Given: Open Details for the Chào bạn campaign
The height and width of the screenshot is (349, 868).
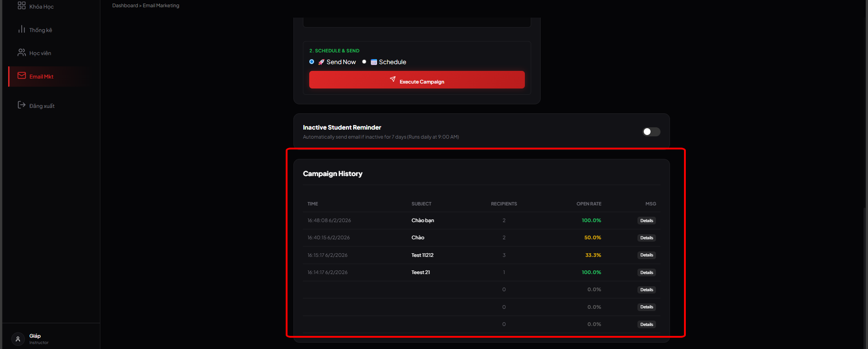Looking at the screenshot, I should click(646, 221).
